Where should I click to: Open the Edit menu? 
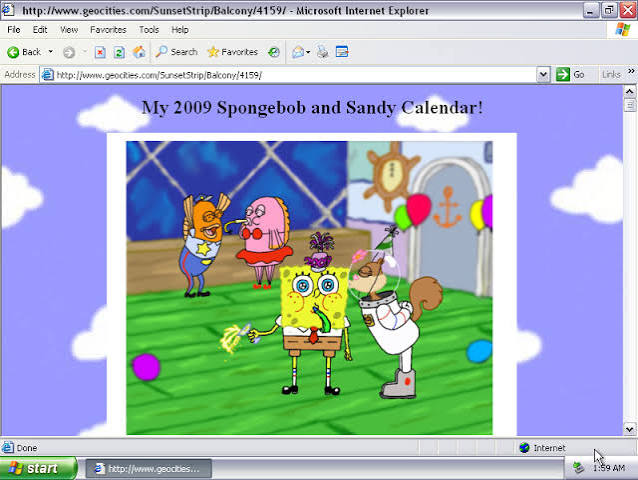tap(40, 30)
